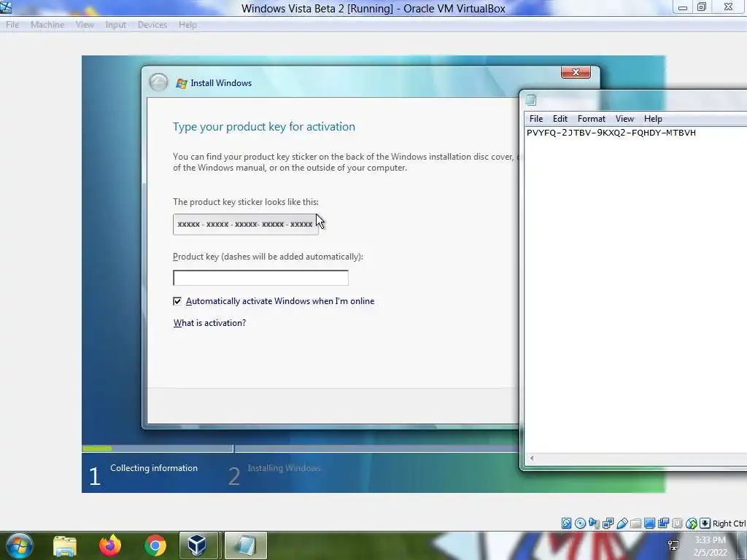Click the Collecting information step label
The height and width of the screenshot is (560, 747).
154,468
